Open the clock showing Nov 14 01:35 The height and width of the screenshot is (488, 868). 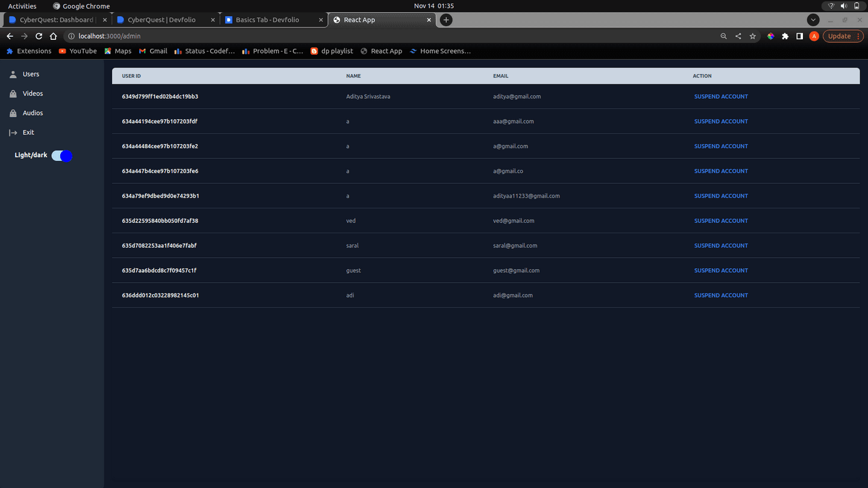tap(434, 6)
